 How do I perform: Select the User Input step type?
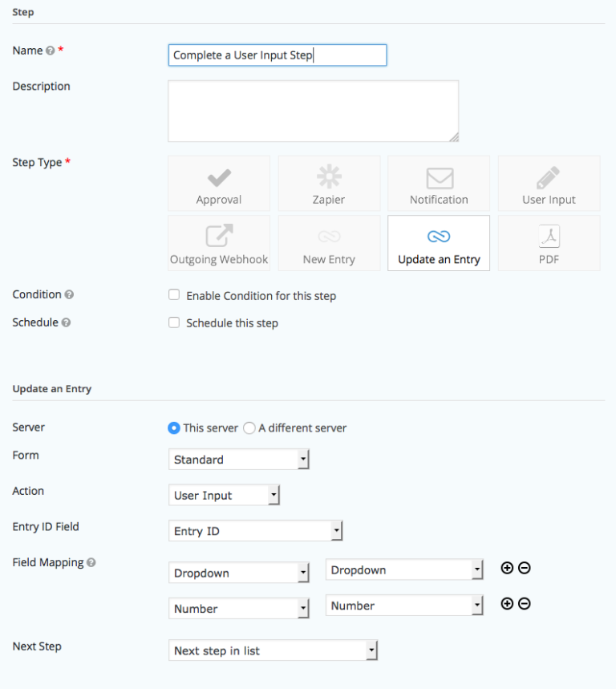click(x=549, y=183)
